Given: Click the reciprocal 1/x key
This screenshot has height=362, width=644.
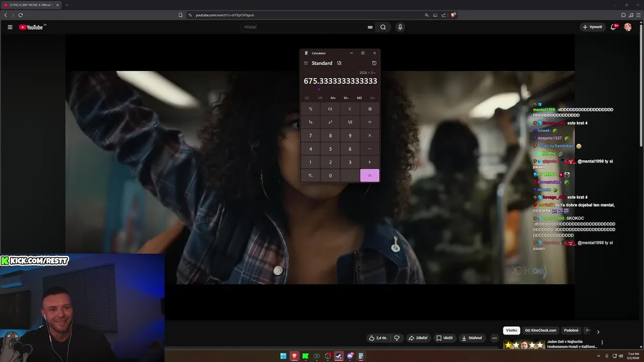Looking at the screenshot, I should [310, 122].
